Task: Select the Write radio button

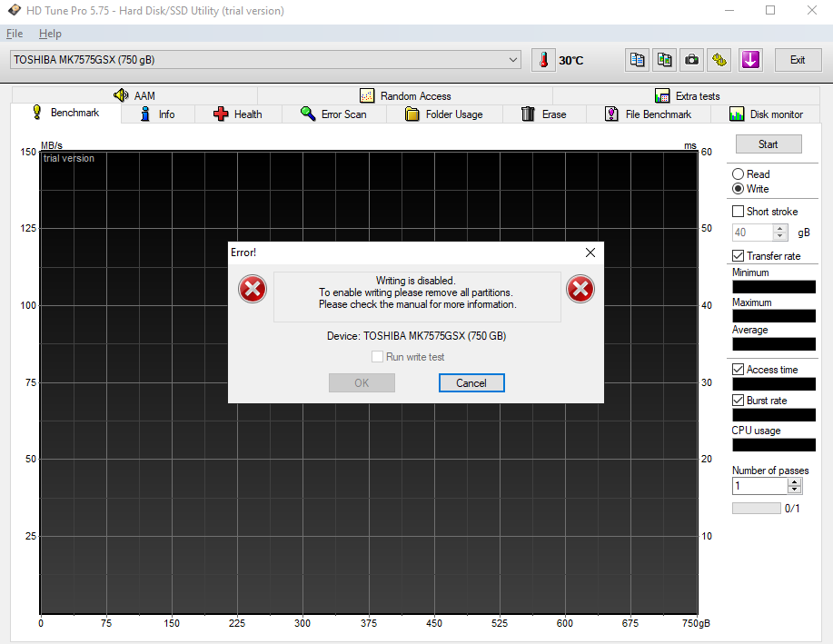Action: tap(738, 189)
